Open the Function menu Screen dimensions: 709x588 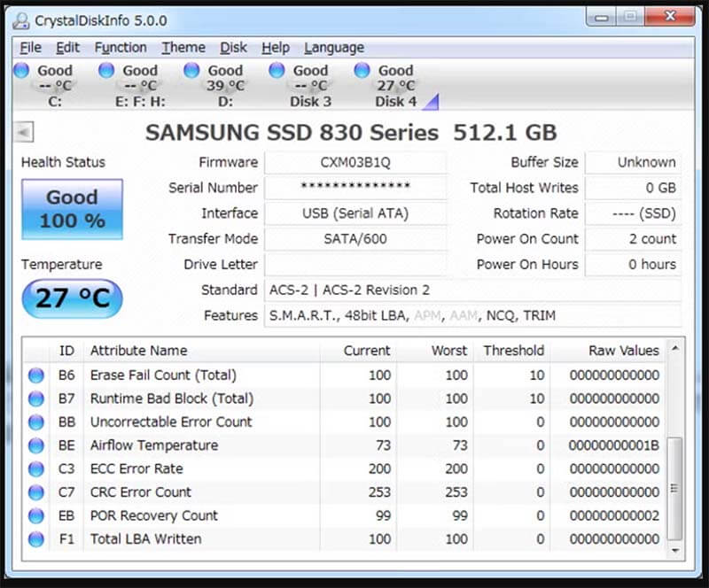tap(121, 47)
